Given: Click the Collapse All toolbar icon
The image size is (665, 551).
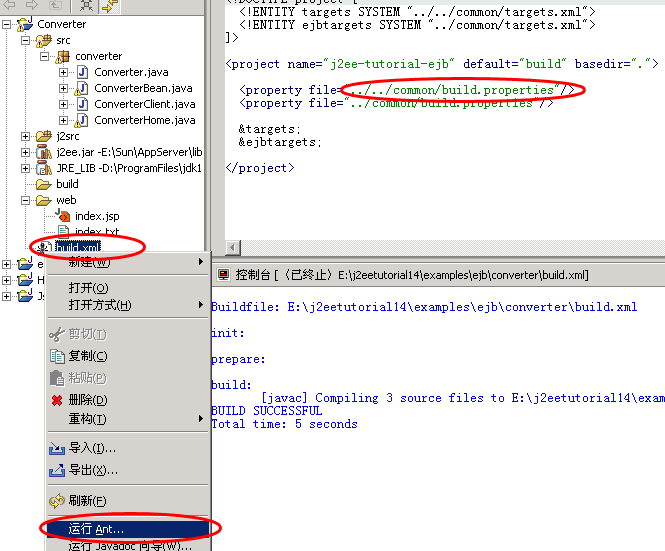Looking at the screenshot, I should [x=87, y=5].
